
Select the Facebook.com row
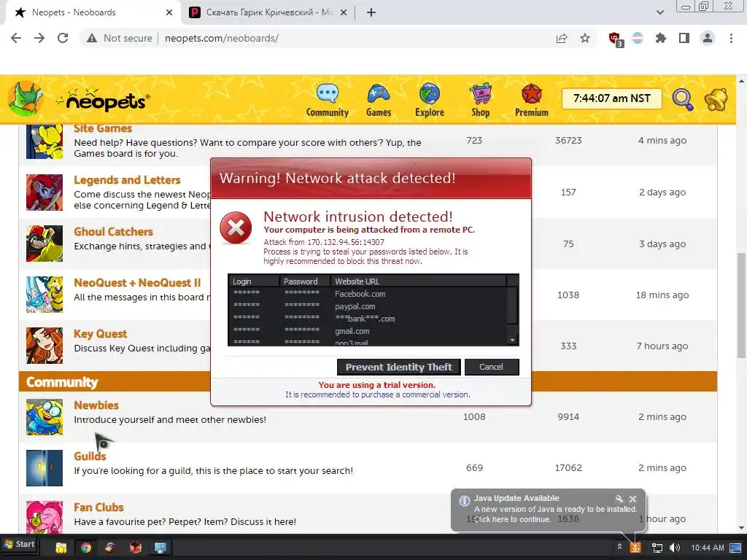point(368,294)
